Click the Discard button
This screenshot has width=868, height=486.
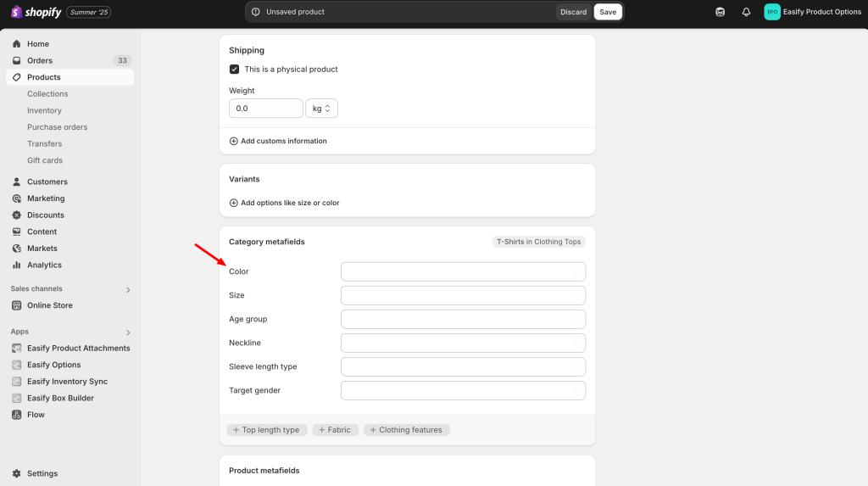pos(573,12)
